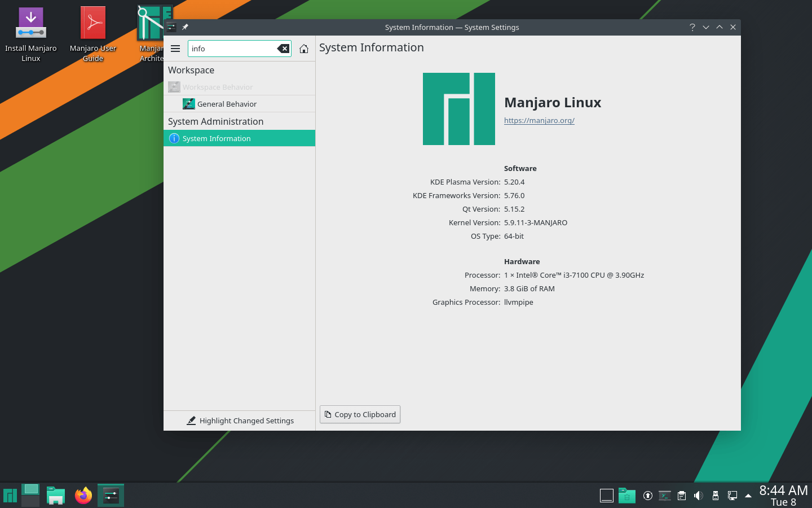Screen dimensions: 812x508
Task: Click the shade chevron in the titlebar
Action: point(706,27)
